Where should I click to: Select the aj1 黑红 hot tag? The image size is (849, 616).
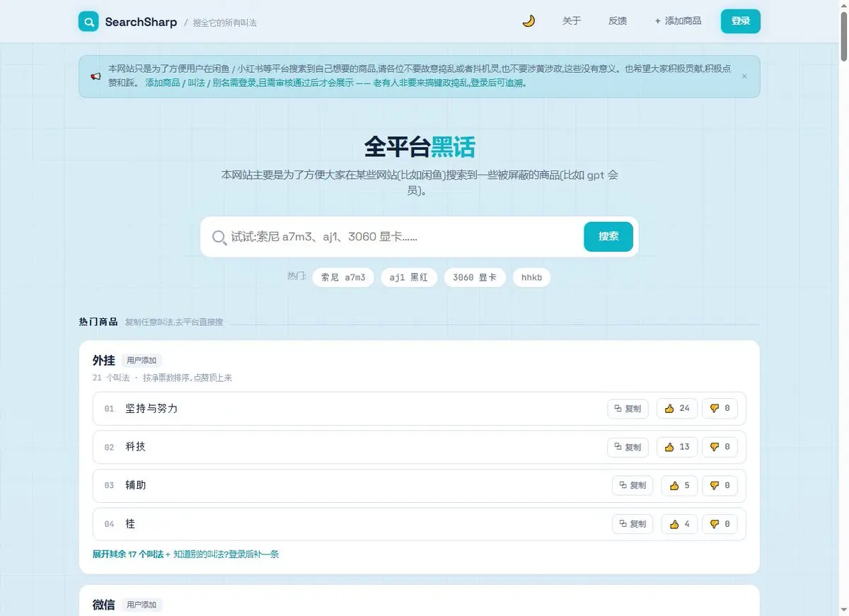click(409, 278)
